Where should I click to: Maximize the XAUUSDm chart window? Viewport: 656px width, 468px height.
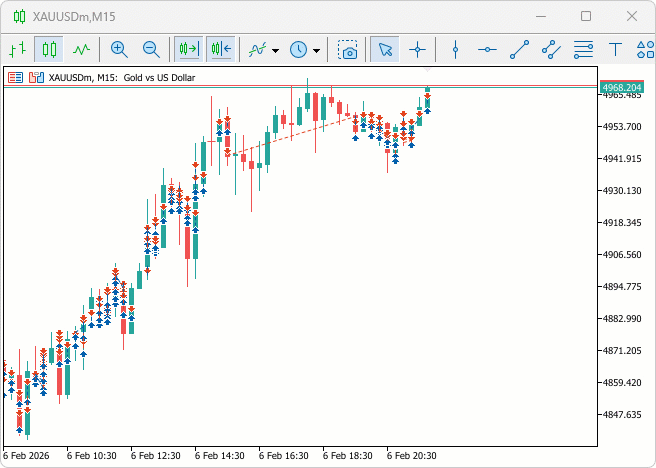tap(586, 16)
